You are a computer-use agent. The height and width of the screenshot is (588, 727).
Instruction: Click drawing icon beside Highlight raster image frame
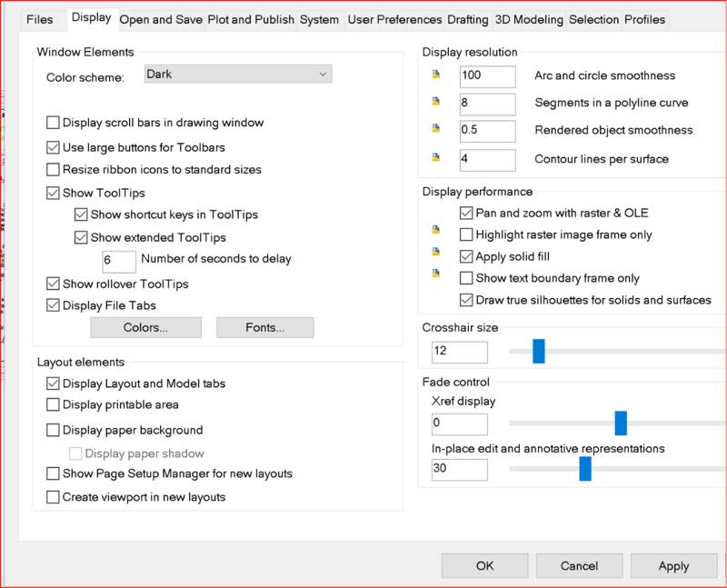point(435,234)
